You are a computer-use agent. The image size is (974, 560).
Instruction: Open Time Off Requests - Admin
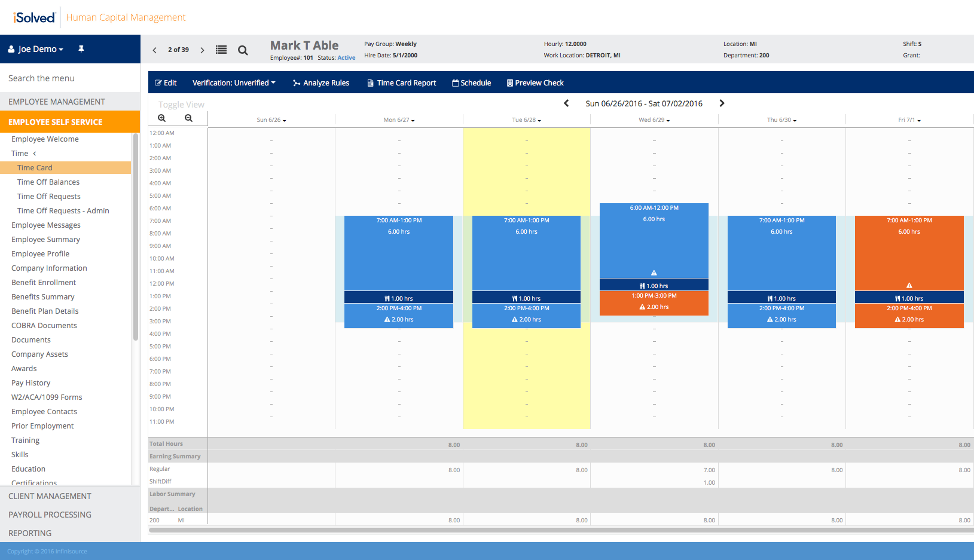[63, 211]
